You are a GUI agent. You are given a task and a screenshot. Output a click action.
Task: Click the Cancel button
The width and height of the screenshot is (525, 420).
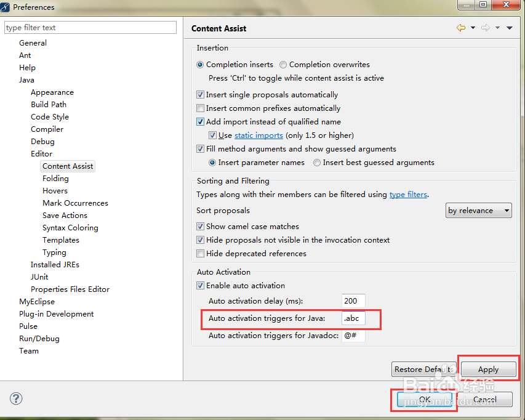coord(485,399)
